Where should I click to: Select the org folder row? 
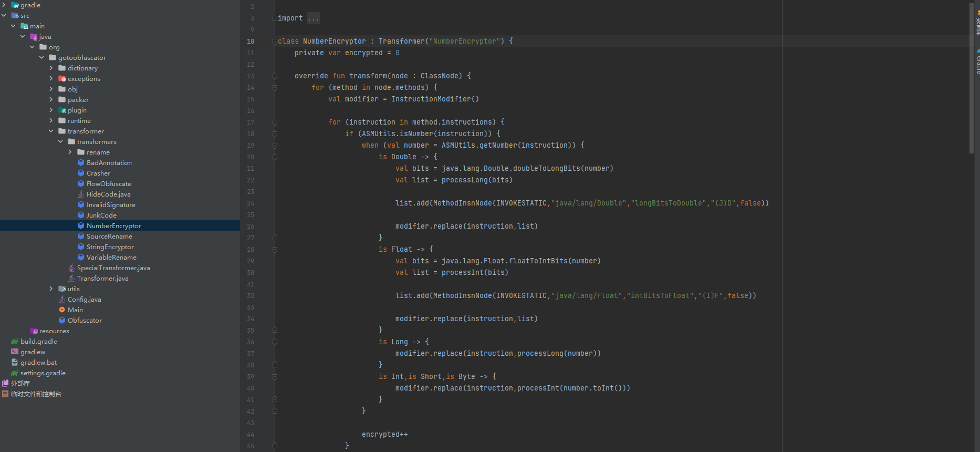pyautogui.click(x=120, y=47)
